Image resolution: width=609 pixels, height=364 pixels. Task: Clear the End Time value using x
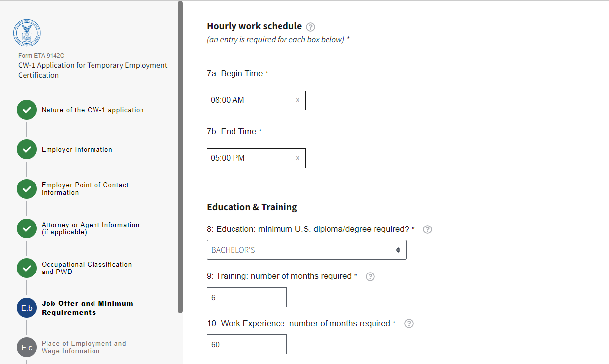click(297, 158)
